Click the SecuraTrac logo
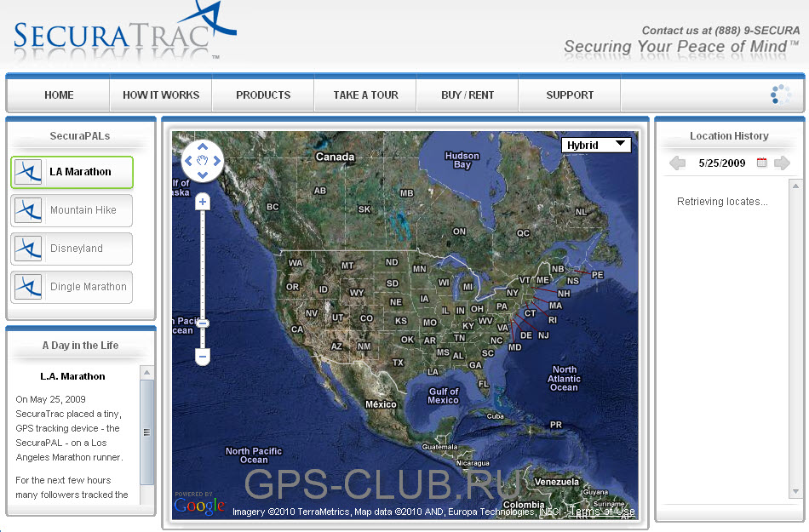The width and height of the screenshot is (809, 532). 125,31
